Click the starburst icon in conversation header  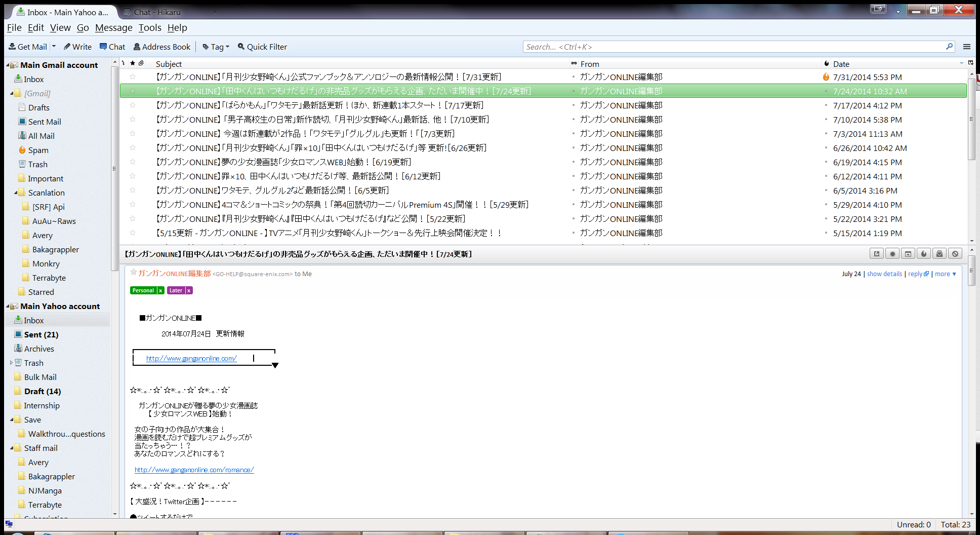[x=892, y=254]
